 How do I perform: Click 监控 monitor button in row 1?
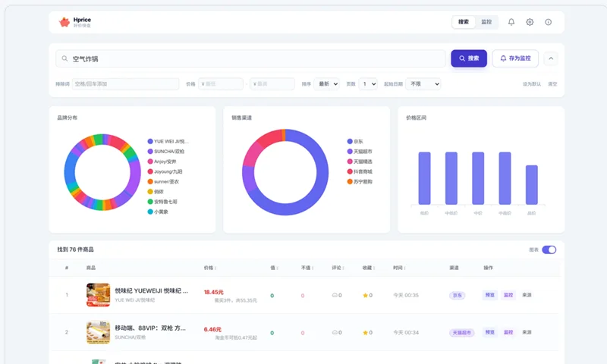pyautogui.click(x=508, y=295)
